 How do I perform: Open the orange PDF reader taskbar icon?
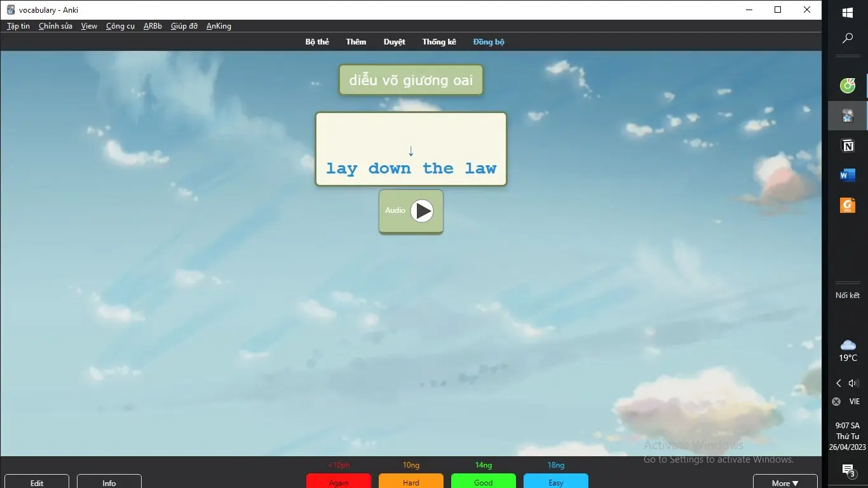tap(847, 205)
